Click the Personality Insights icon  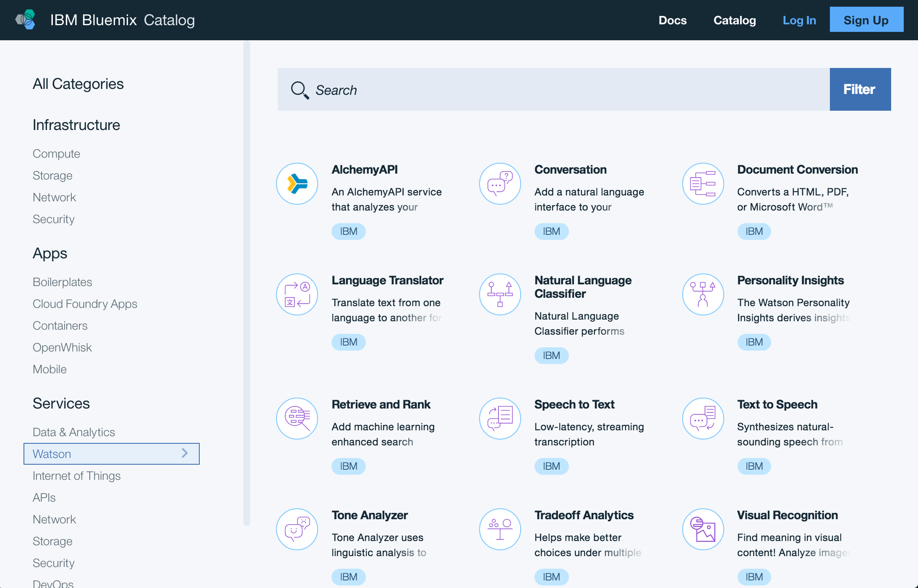click(703, 294)
